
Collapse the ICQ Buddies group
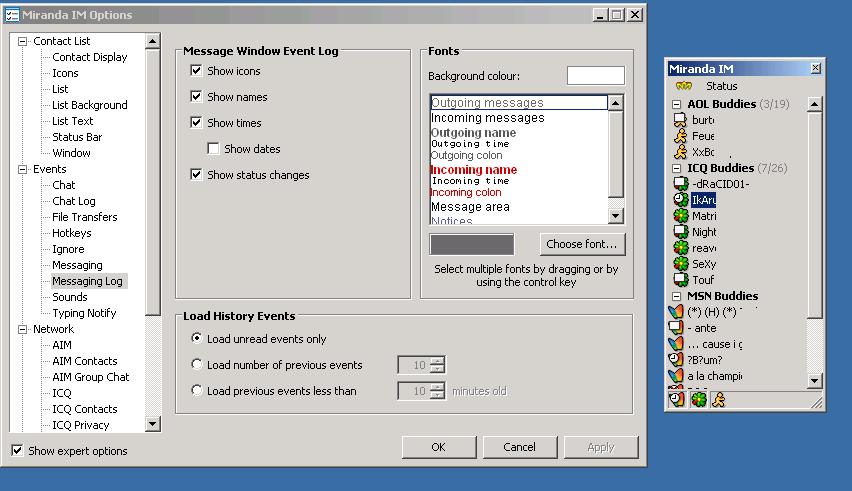click(676, 168)
